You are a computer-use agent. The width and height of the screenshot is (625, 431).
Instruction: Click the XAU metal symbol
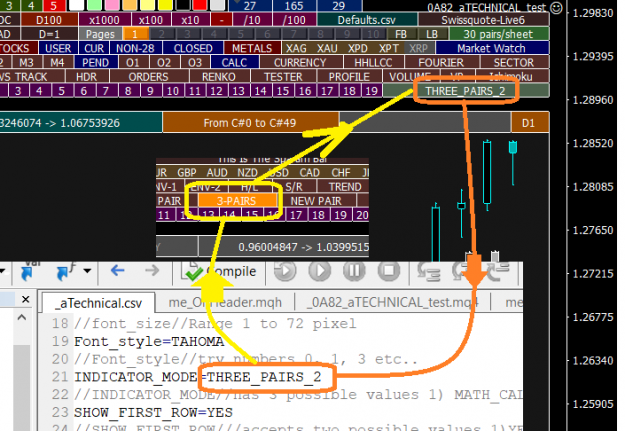[x=327, y=48]
